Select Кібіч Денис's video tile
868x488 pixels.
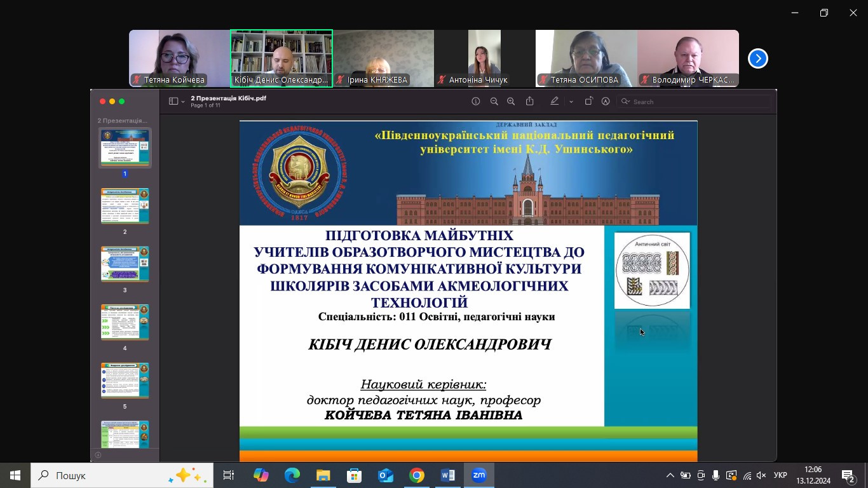[x=281, y=58]
